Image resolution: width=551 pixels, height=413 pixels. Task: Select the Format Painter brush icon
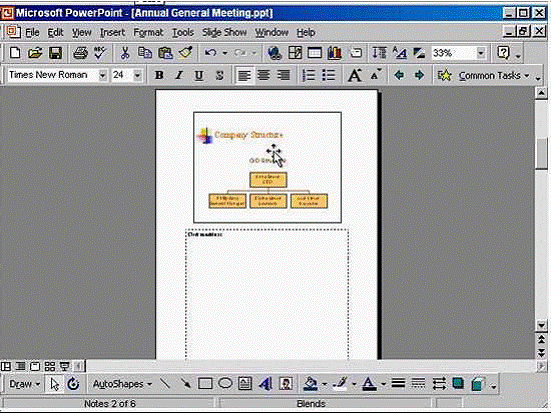point(186,53)
